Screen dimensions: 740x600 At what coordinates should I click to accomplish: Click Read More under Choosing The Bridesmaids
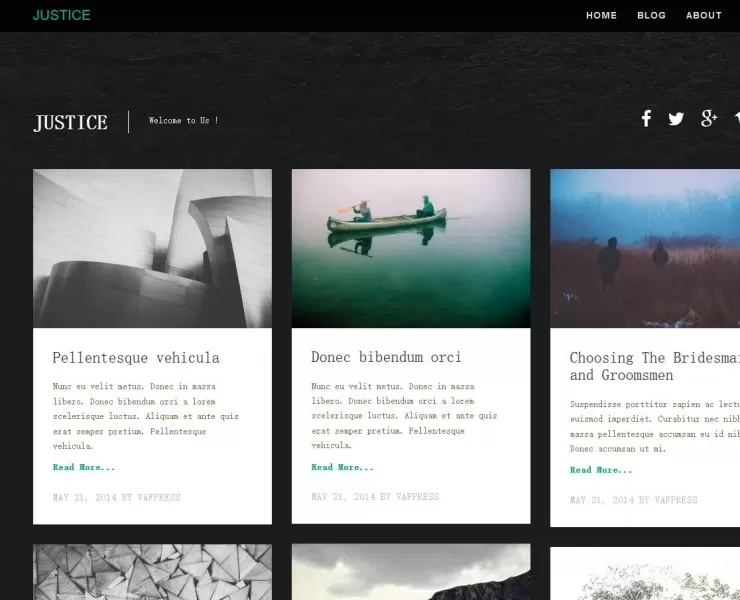[601, 470]
